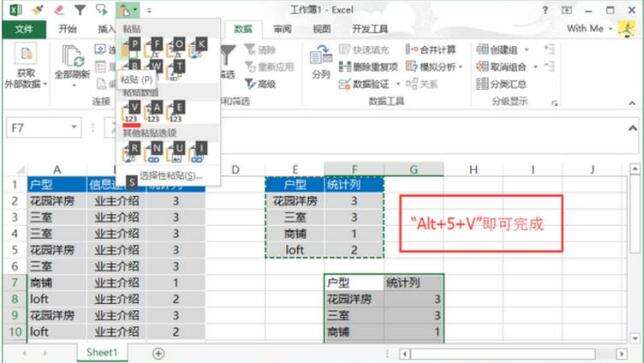Open the 文件 File tab

24,29
